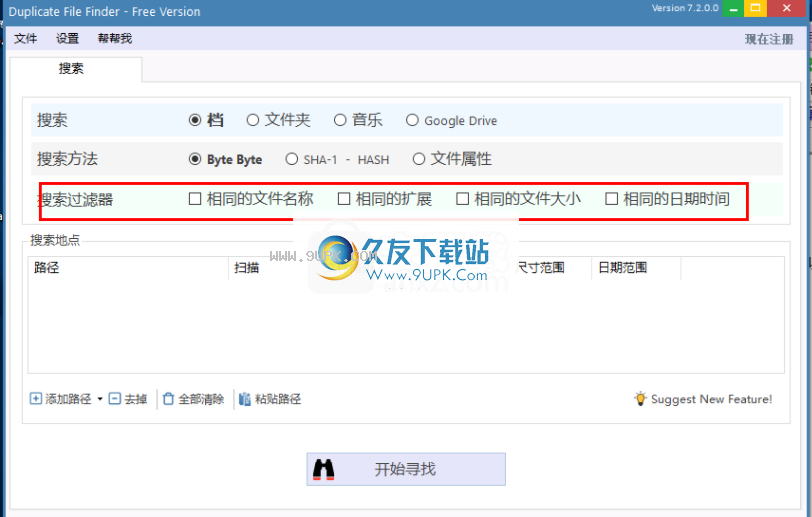Click the 搜索方法 label
This screenshot has height=517, width=812.
tap(67, 159)
